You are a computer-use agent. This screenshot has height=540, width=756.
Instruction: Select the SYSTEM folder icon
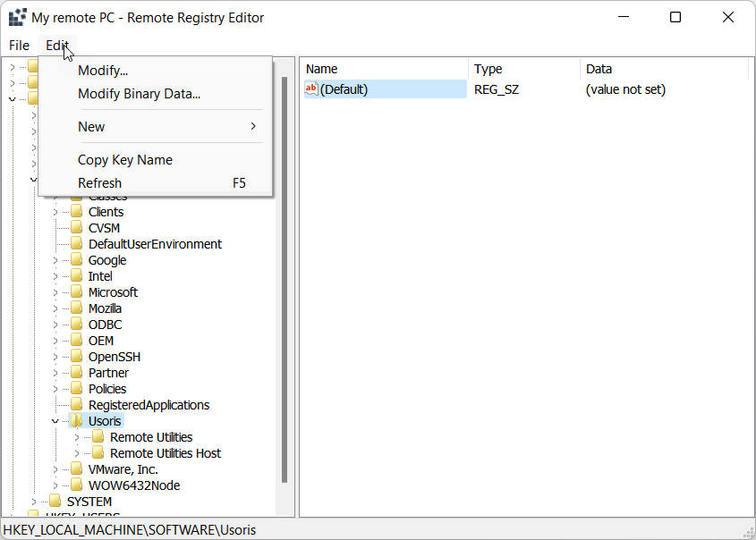(55, 502)
